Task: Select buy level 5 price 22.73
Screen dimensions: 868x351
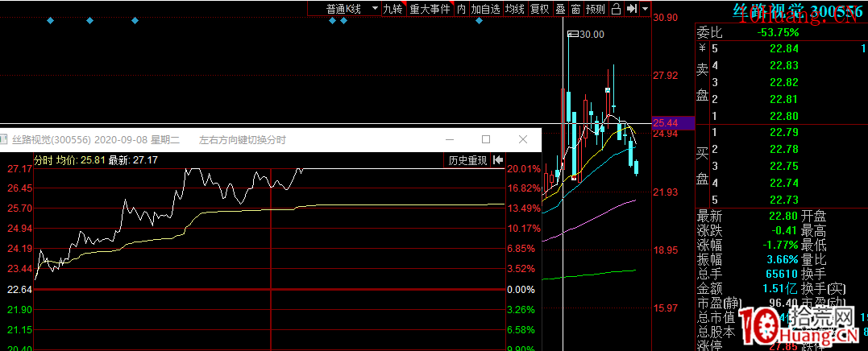Action: click(x=784, y=200)
